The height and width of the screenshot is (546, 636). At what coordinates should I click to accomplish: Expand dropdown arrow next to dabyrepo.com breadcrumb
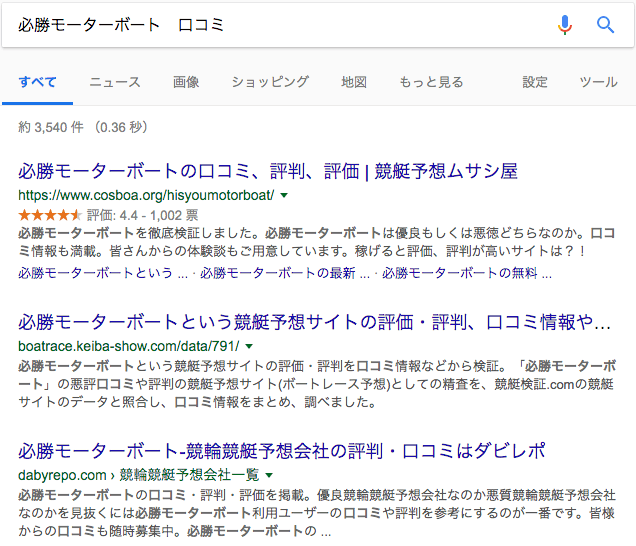tap(269, 475)
